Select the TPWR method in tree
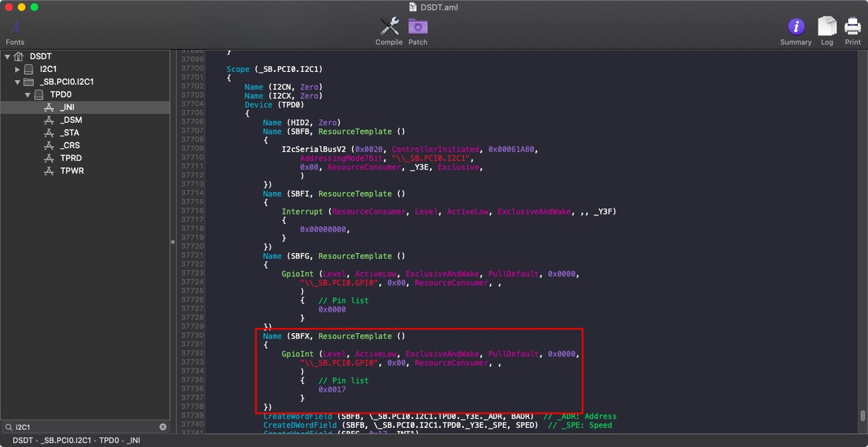The image size is (868, 447). [x=85, y=171]
